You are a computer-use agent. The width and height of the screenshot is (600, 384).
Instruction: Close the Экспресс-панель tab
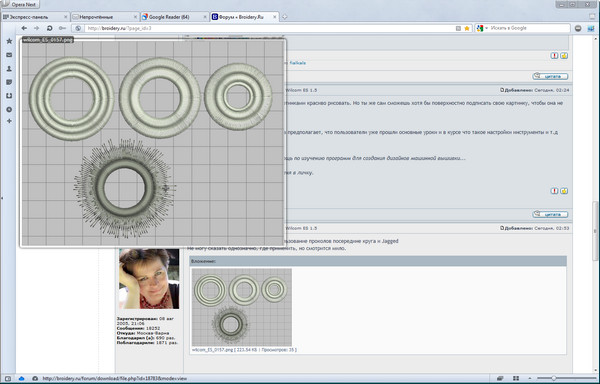pos(65,17)
